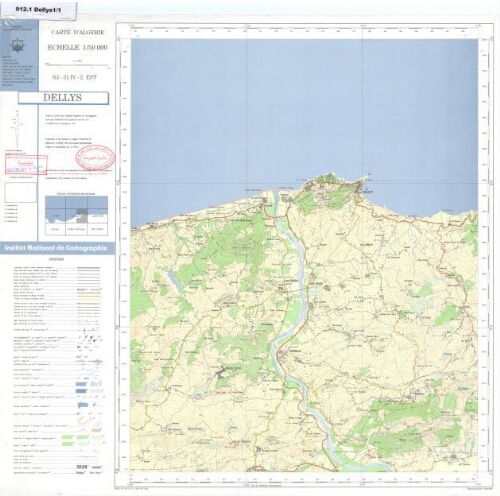The width and height of the screenshot is (500, 496).
Task: Click the highlighted grey sheet in index diagram
Action: 82,216
